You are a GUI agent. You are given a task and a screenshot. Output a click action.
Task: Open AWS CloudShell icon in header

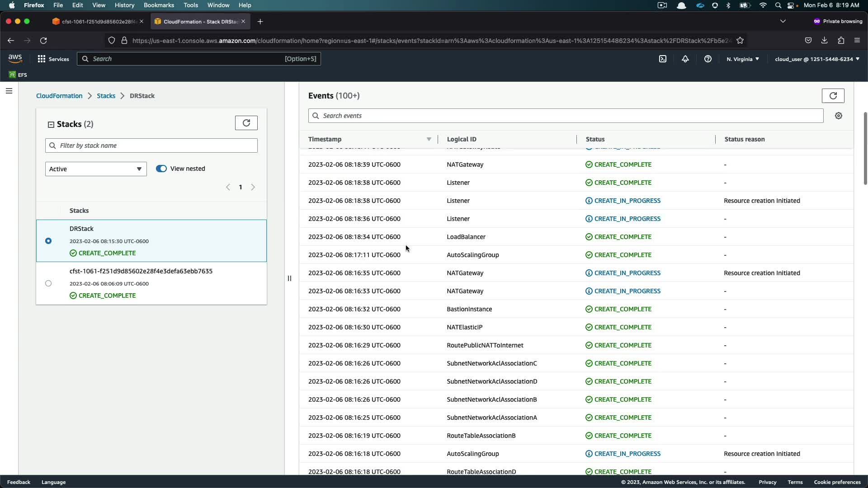point(663,59)
